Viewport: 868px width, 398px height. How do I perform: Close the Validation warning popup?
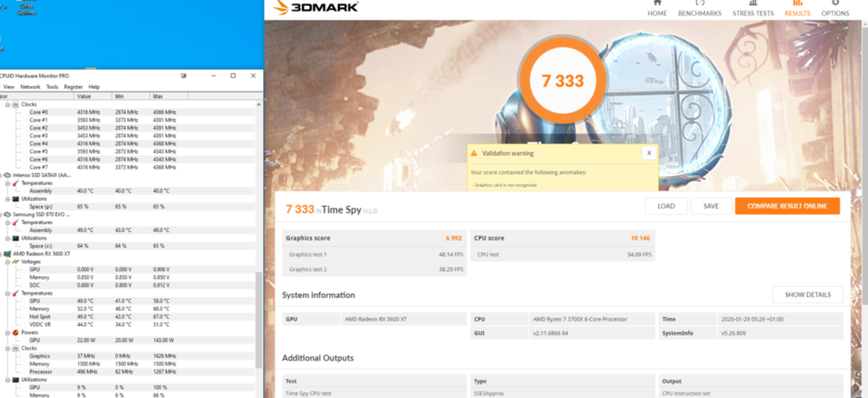pyautogui.click(x=648, y=153)
